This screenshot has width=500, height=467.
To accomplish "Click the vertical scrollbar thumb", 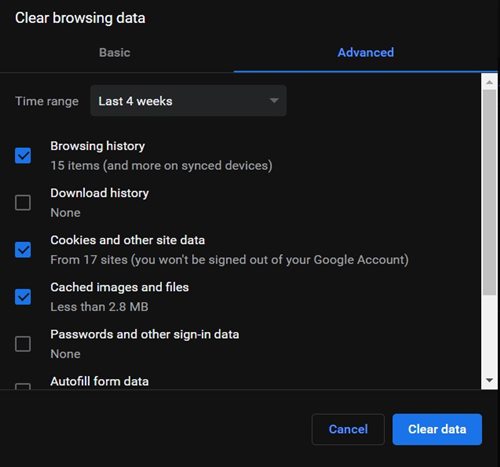I will click(489, 192).
